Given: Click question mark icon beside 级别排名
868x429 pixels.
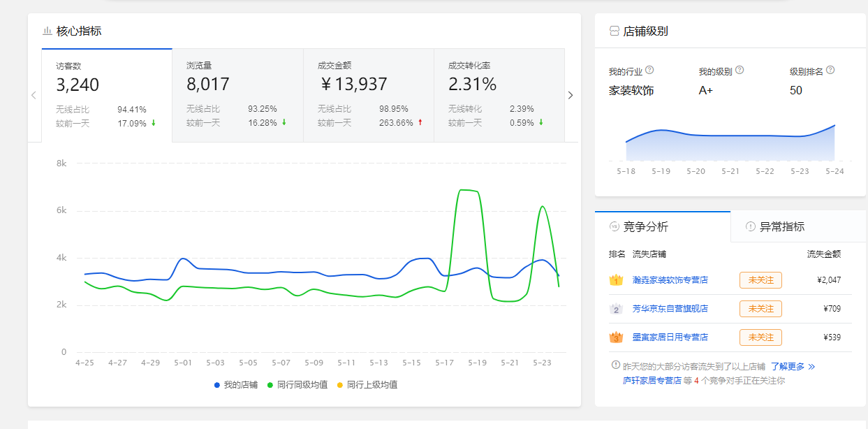Looking at the screenshot, I should (x=830, y=70).
